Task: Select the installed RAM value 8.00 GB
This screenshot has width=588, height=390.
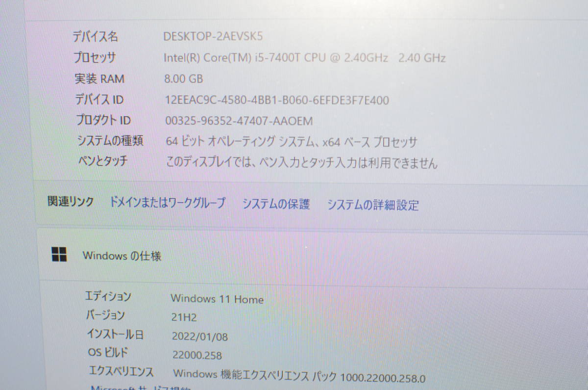Action: pos(184,78)
